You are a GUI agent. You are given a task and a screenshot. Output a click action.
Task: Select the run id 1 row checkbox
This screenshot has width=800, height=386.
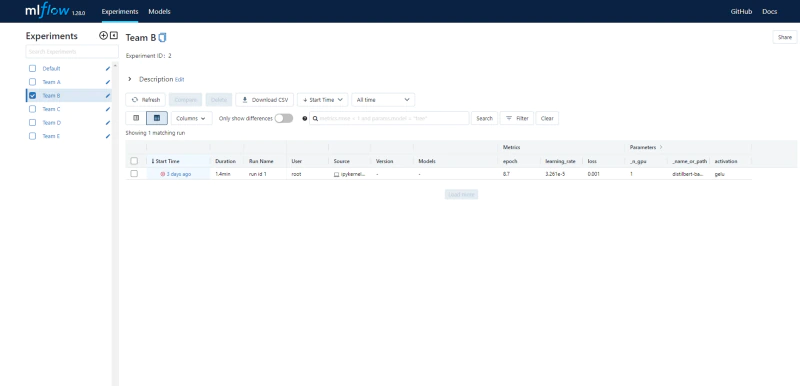click(134, 174)
